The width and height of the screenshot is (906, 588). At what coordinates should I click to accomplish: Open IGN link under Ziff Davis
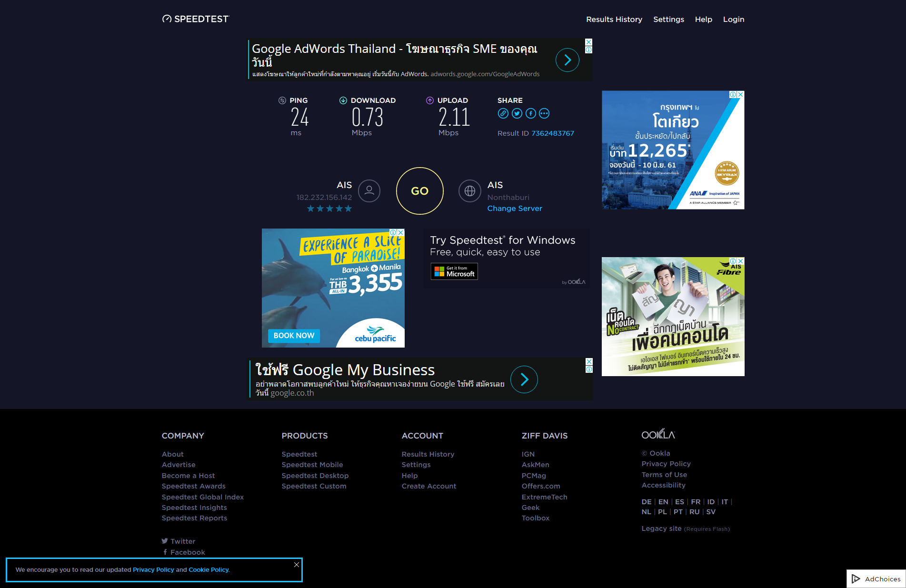528,454
